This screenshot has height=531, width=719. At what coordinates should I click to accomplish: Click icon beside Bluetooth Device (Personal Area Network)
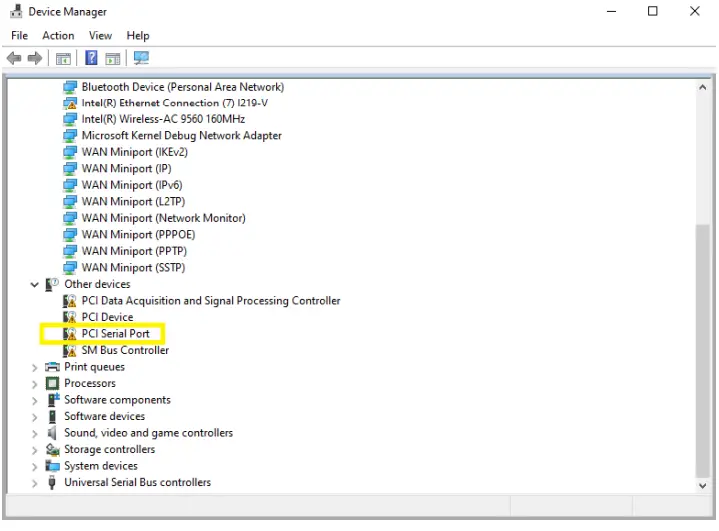pyautogui.click(x=70, y=87)
